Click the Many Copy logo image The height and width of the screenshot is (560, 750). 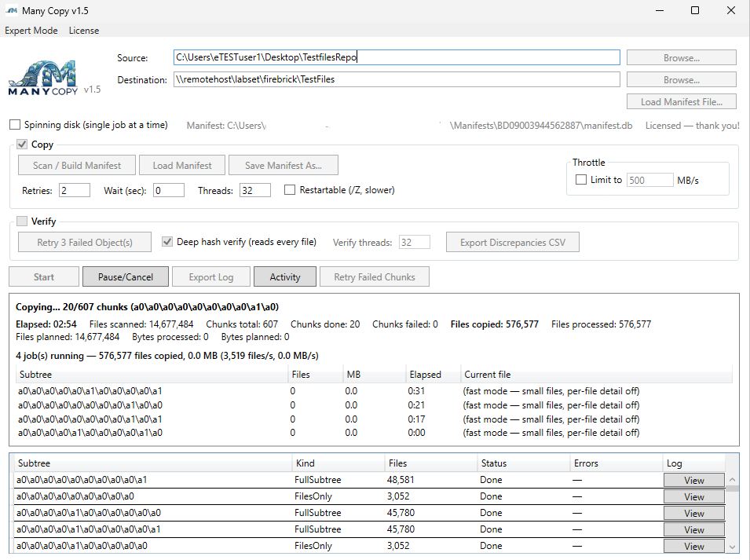[x=43, y=78]
